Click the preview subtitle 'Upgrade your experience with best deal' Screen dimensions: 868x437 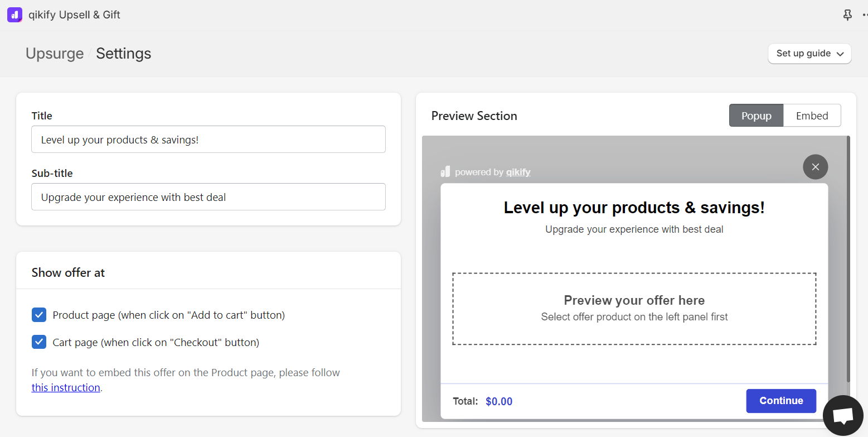(x=634, y=229)
